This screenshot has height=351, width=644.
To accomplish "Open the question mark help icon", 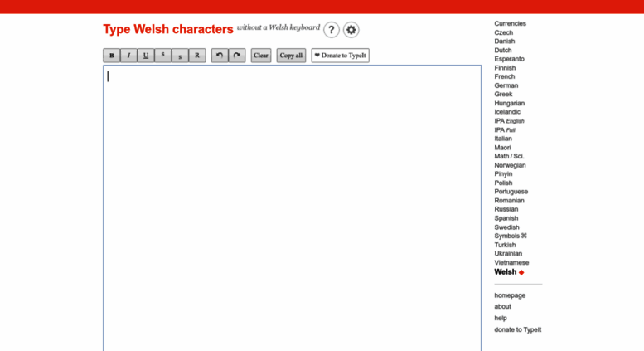I will click(x=332, y=30).
